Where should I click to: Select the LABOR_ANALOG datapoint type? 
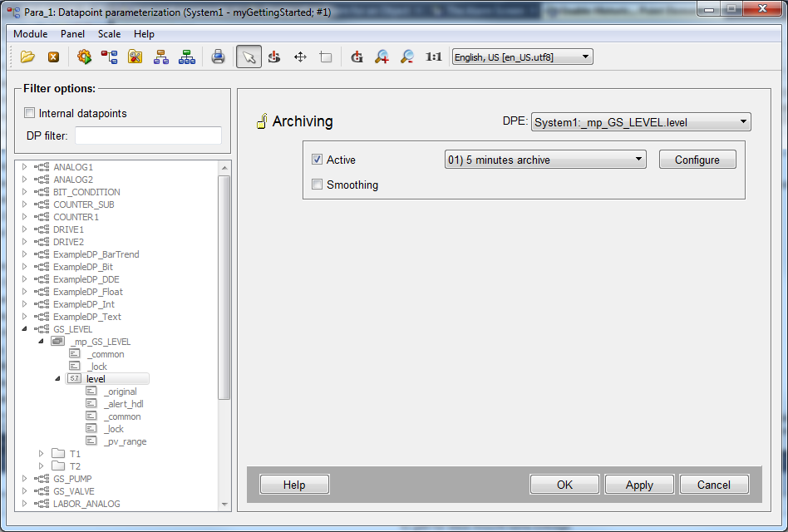pyautogui.click(x=87, y=504)
